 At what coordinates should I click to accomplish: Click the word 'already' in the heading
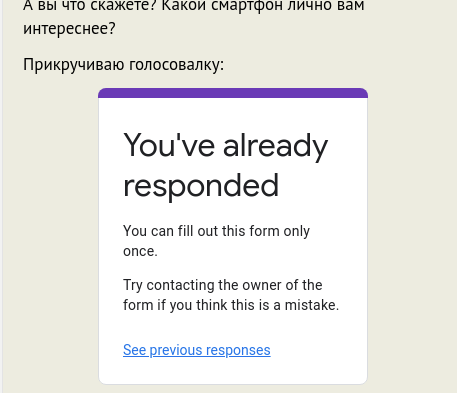click(x=276, y=146)
